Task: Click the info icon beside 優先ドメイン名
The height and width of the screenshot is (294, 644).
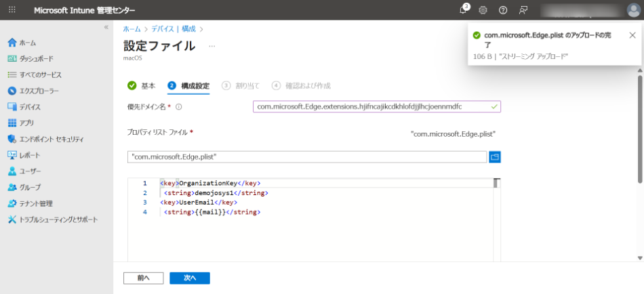Action: [179, 107]
